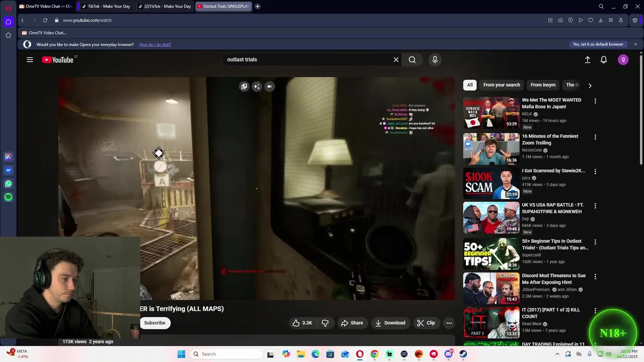The height and width of the screenshot is (362, 644).
Task: Click the YouTube search magnifier button
Action: click(x=412, y=60)
